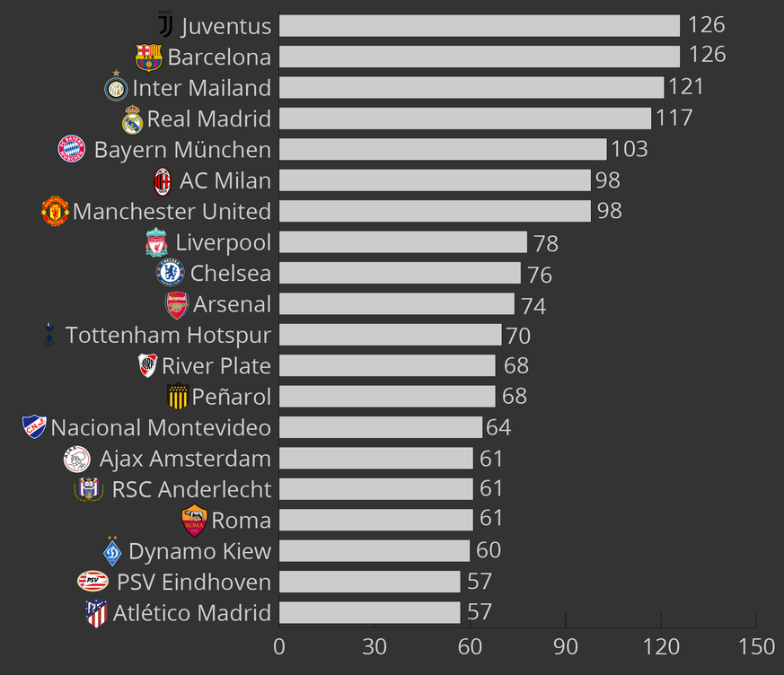Click the Chelsea lion logo
The width and height of the screenshot is (784, 675).
pyautogui.click(x=170, y=272)
